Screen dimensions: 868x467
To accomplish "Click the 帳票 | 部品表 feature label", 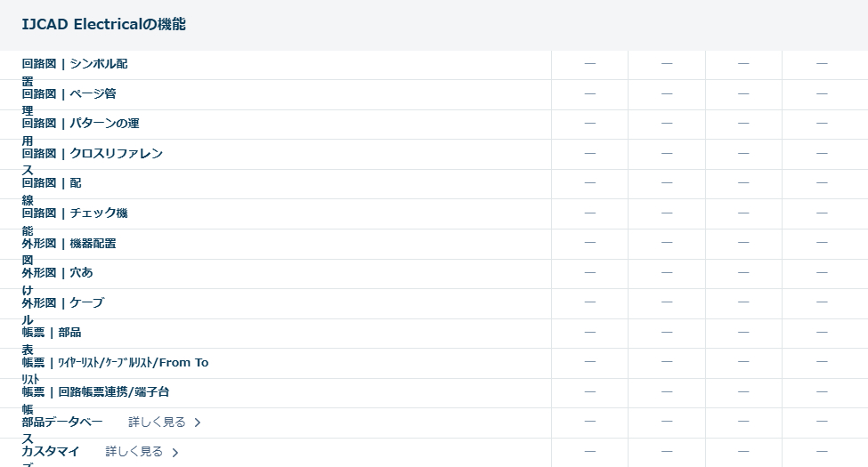I will coord(51,332).
